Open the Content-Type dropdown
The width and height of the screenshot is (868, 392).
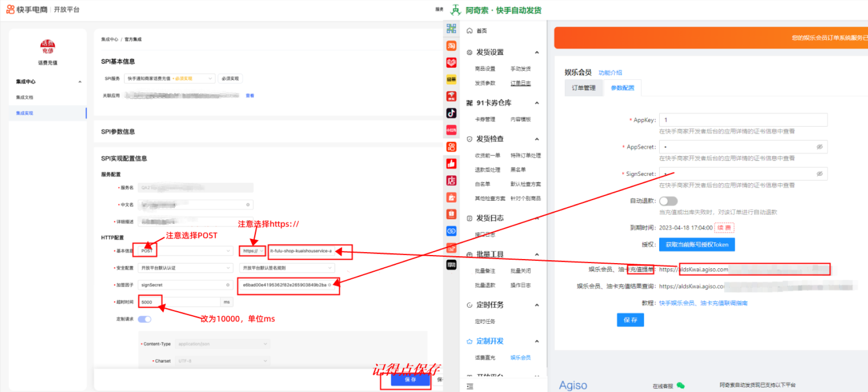tap(222, 344)
